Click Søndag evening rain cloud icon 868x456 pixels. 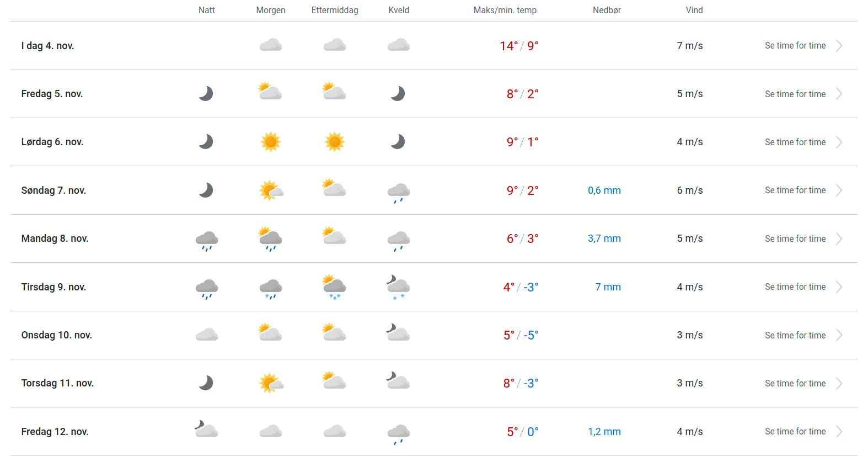coord(399,193)
